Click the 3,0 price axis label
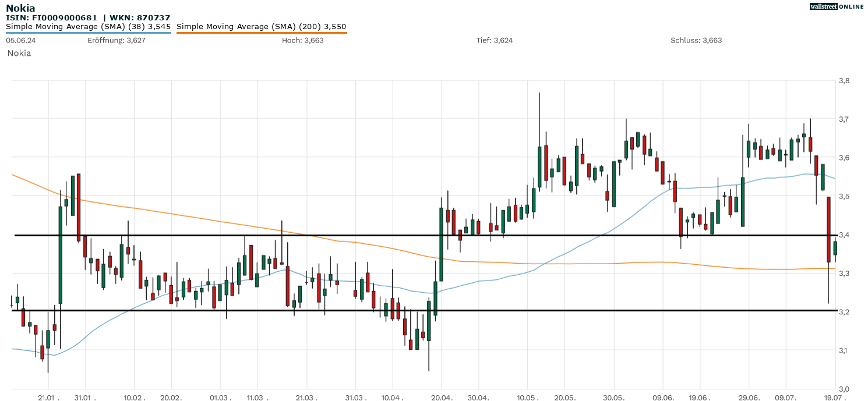The height and width of the screenshot is (401, 868). pos(843,389)
